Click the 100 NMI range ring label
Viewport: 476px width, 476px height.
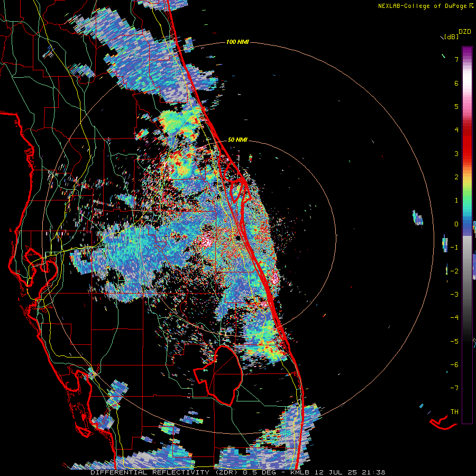click(237, 42)
